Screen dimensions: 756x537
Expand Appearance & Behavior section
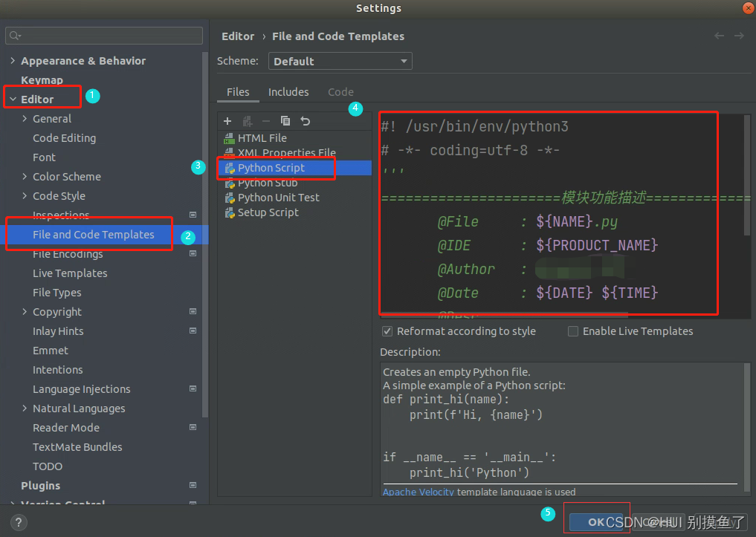coord(13,61)
